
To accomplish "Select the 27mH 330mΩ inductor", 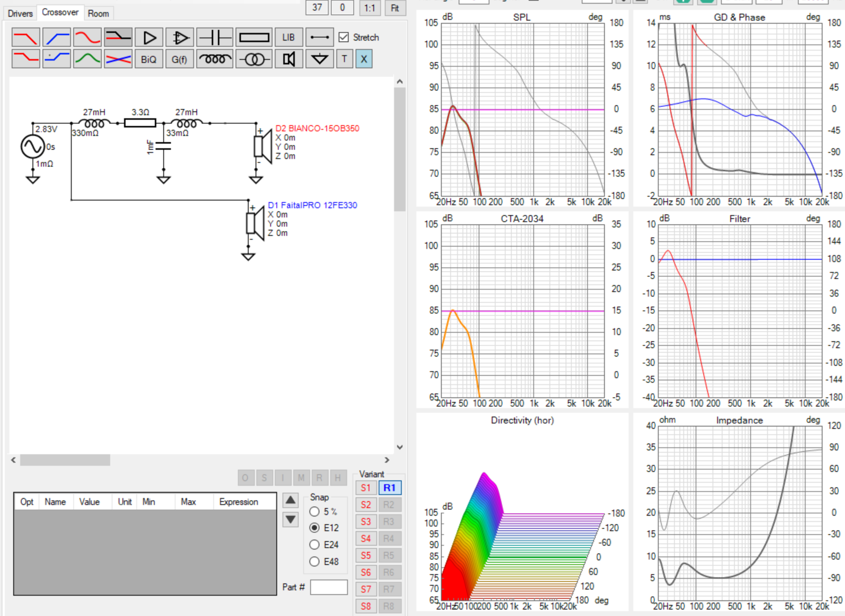I will tap(94, 122).
